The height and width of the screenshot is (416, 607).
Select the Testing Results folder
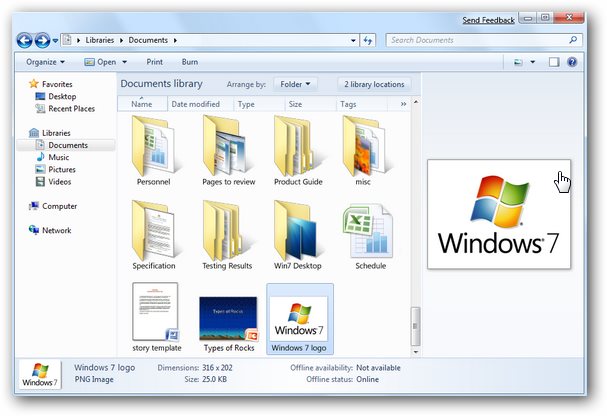[227, 235]
